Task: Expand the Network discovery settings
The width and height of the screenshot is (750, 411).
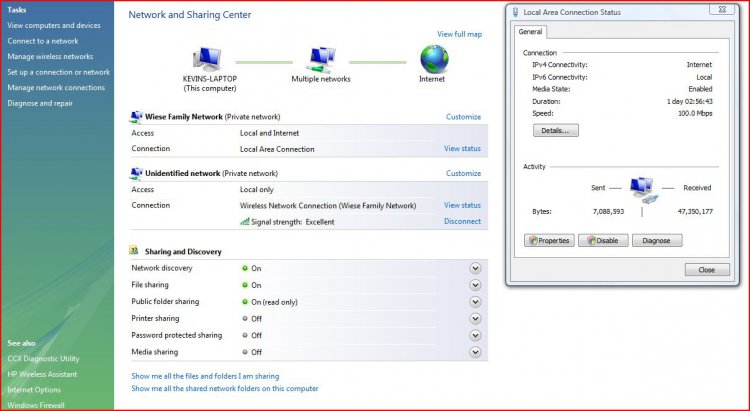Action: click(475, 268)
